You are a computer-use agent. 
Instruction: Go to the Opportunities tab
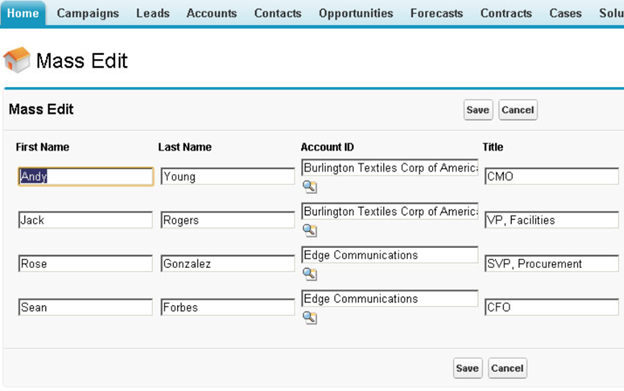point(356,13)
